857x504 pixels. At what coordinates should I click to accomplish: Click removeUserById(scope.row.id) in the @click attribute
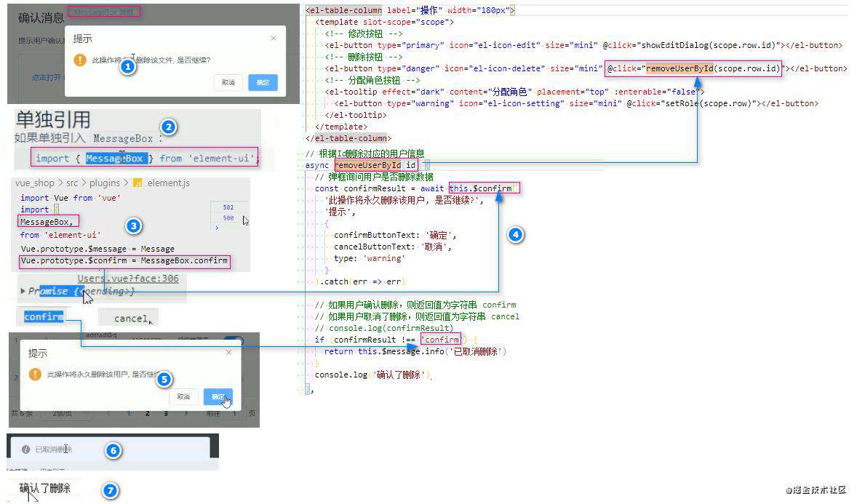(x=712, y=68)
